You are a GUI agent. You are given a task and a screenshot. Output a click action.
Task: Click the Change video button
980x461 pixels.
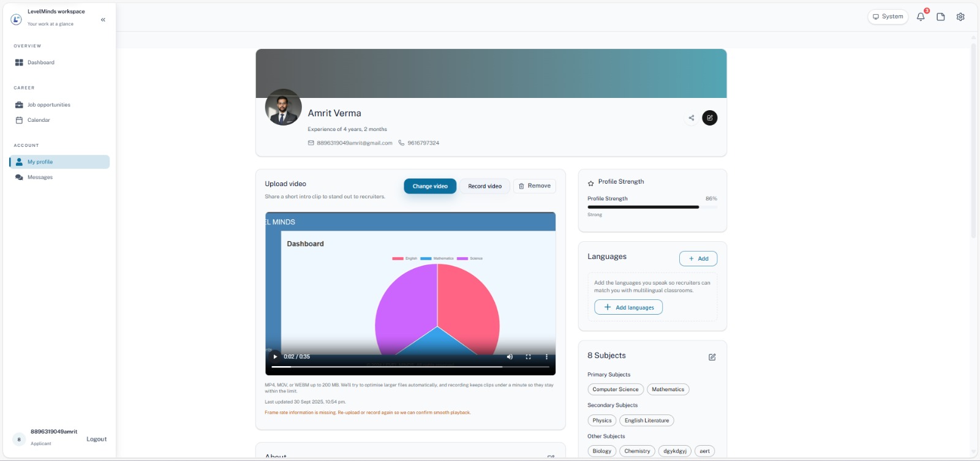pyautogui.click(x=430, y=186)
